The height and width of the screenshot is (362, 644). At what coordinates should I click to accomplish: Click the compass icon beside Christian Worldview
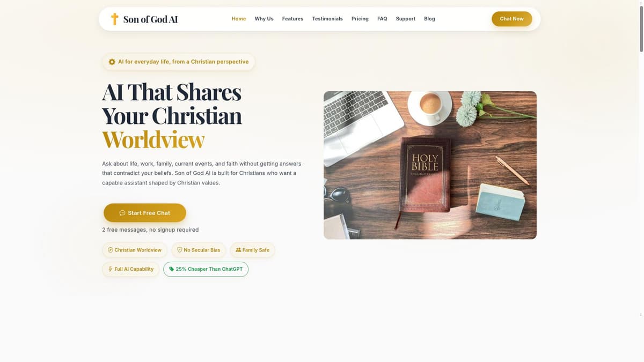[111, 250]
